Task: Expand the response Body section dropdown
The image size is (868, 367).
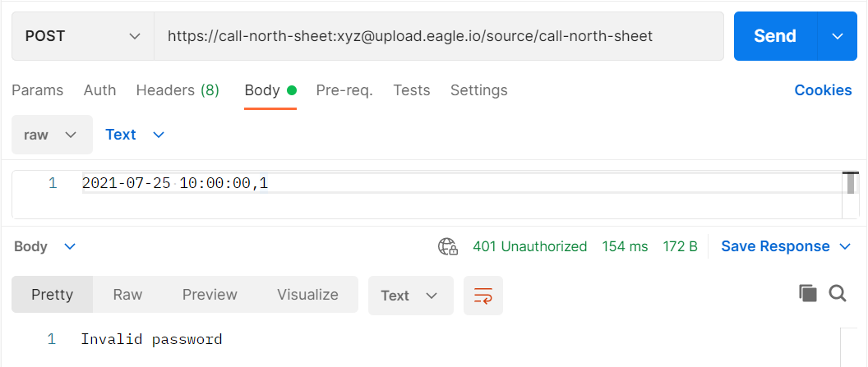Action: point(45,246)
